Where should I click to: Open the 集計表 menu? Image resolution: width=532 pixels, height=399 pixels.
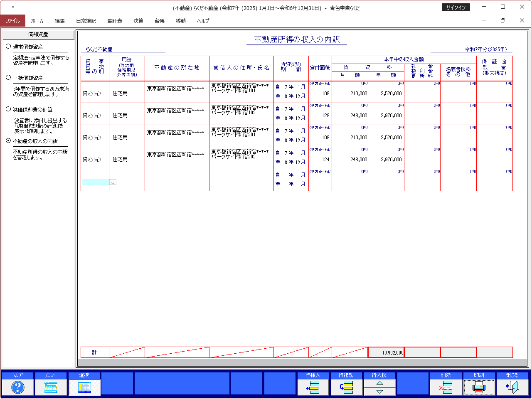[x=114, y=21]
